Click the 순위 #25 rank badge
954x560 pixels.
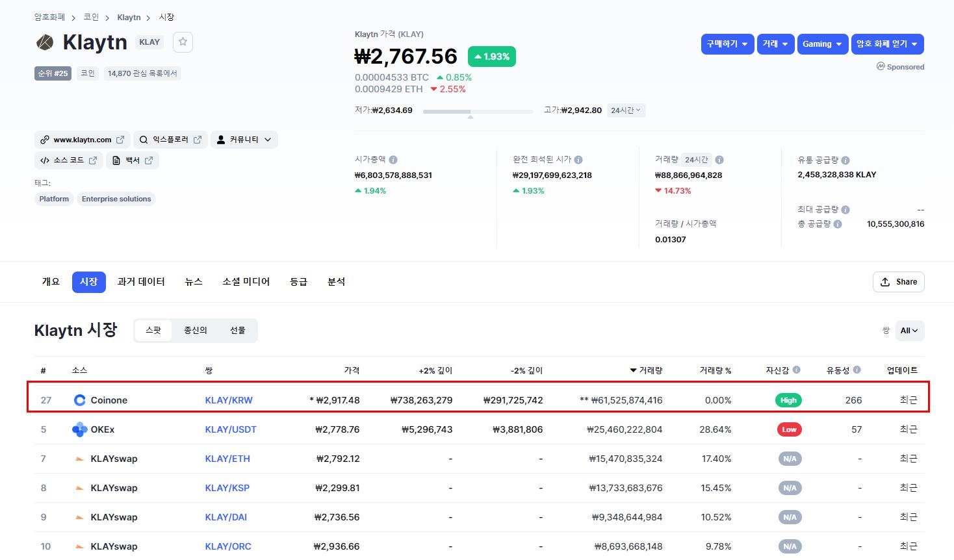click(x=53, y=73)
